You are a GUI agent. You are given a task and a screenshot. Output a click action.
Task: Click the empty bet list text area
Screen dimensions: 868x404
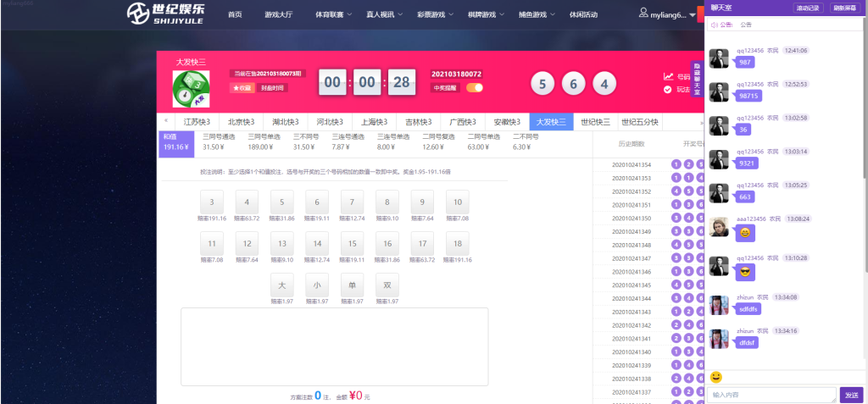(x=334, y=346)
